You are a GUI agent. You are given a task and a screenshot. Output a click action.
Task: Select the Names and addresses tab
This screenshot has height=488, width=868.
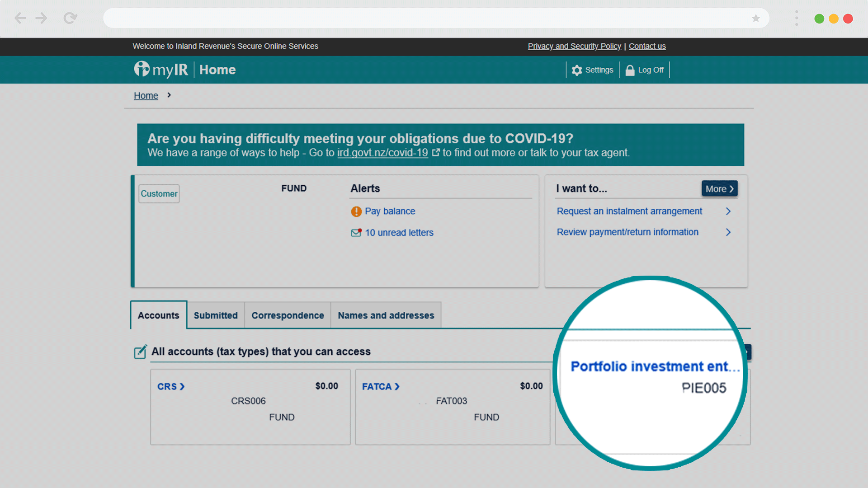click(386, 315)
